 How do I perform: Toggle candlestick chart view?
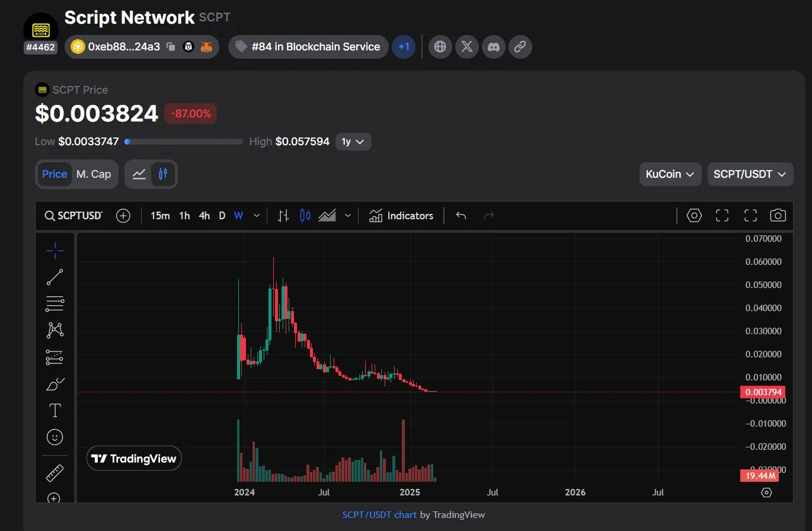pos(163,174)
